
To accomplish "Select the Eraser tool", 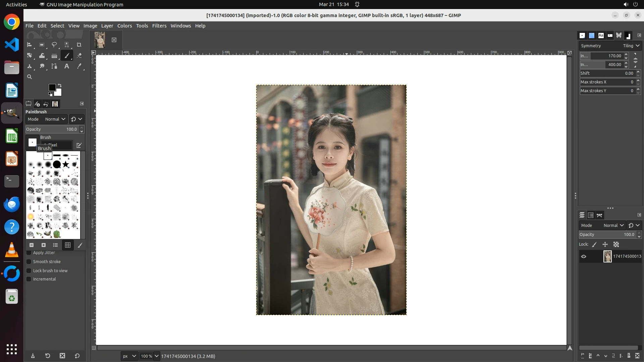I will coord(79,56).
